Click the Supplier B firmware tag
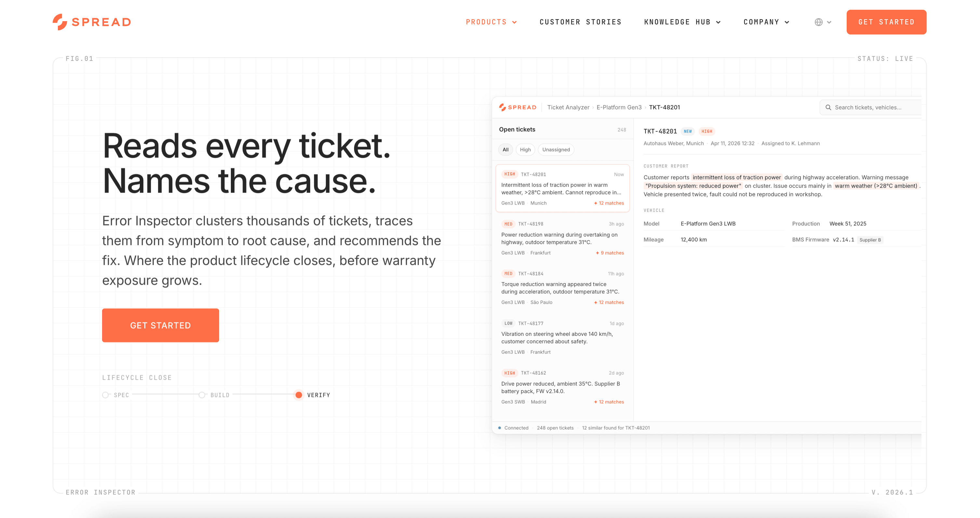 pos(870,240)
